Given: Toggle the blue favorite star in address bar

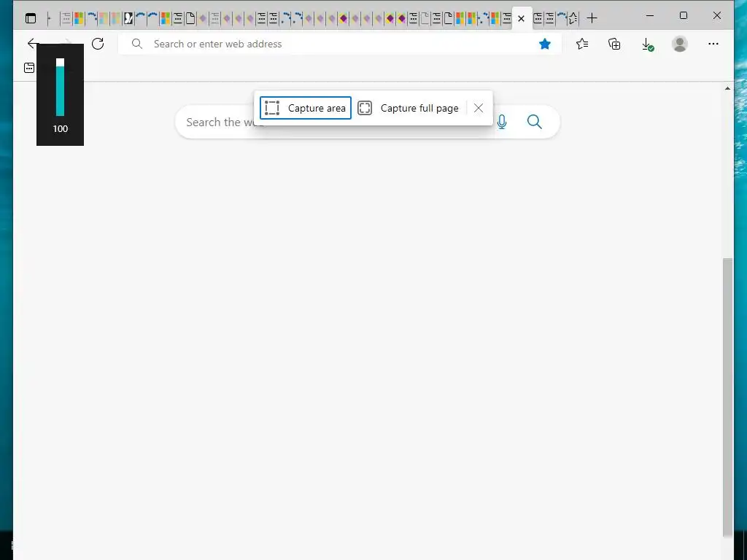Looking at the screenshot, I should (544, 44).
